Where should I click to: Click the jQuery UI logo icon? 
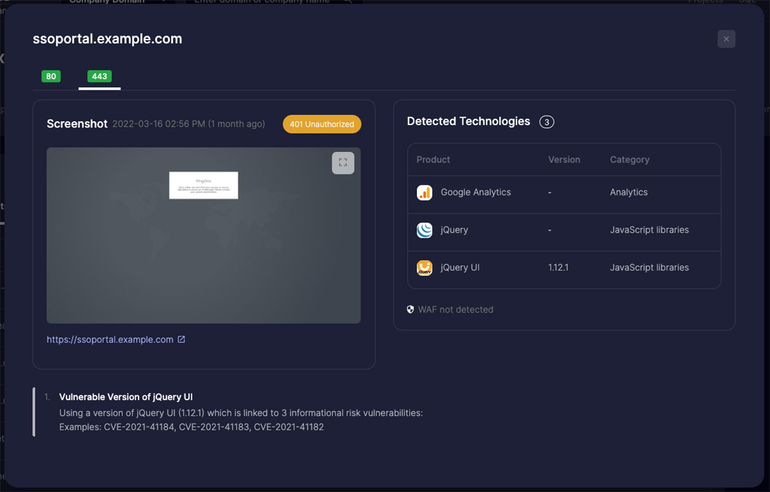click(424, 268)
